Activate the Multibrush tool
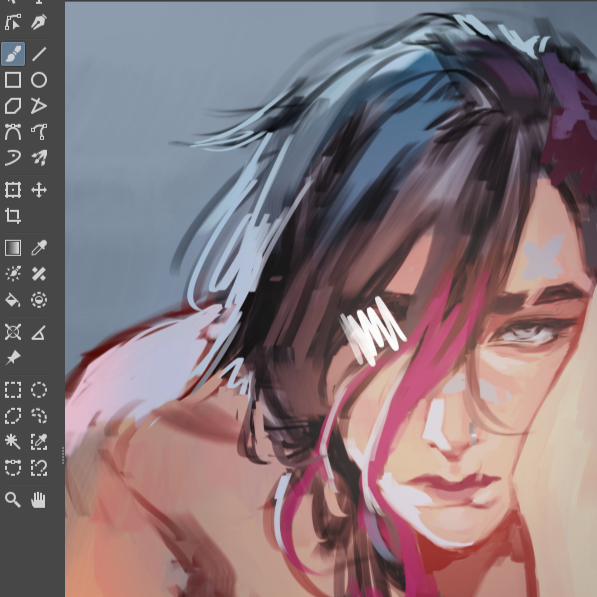Viewport: 597px width, 597px height. (38, 158)
